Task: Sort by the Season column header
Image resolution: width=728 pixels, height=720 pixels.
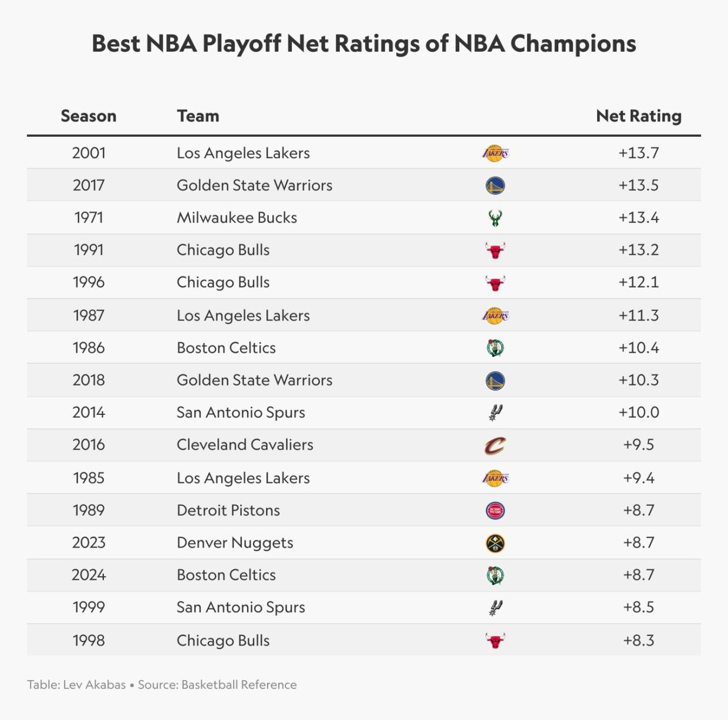Action: click(89, 116)
